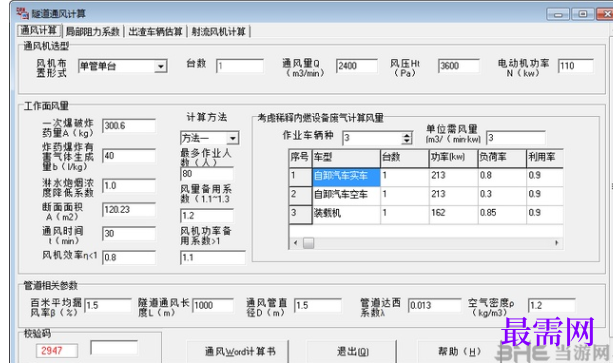Open the 出渣车辆估算 tab
Viewport: 613px width, 363px height.
pos(156,32)
